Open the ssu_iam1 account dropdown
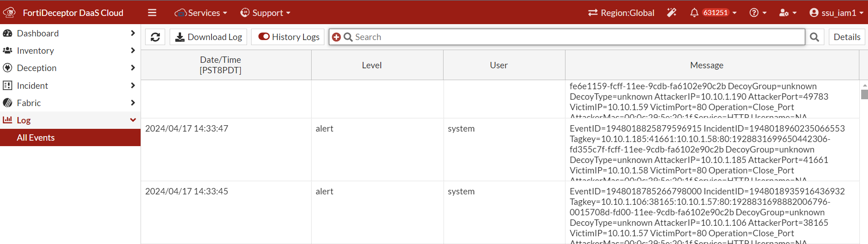Image resolution: width=868 pixels, height=244 pixels. click(x=836, y=13)
